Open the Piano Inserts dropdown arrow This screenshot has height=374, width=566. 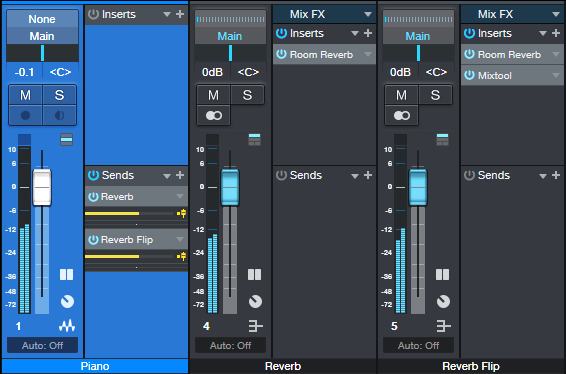pos(166,14)
